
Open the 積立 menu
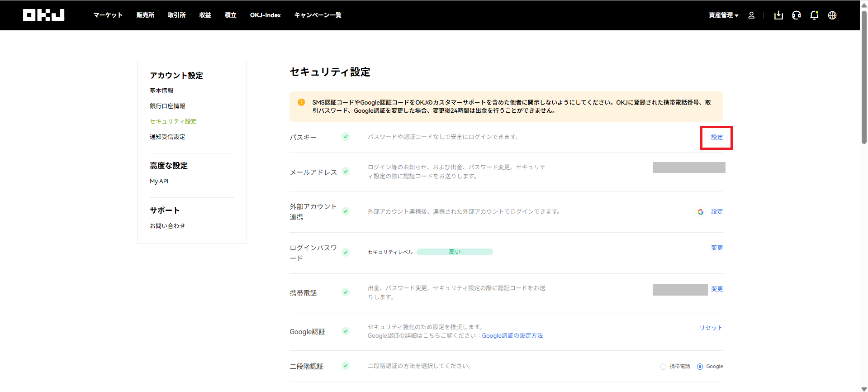[x=230, y=15]
